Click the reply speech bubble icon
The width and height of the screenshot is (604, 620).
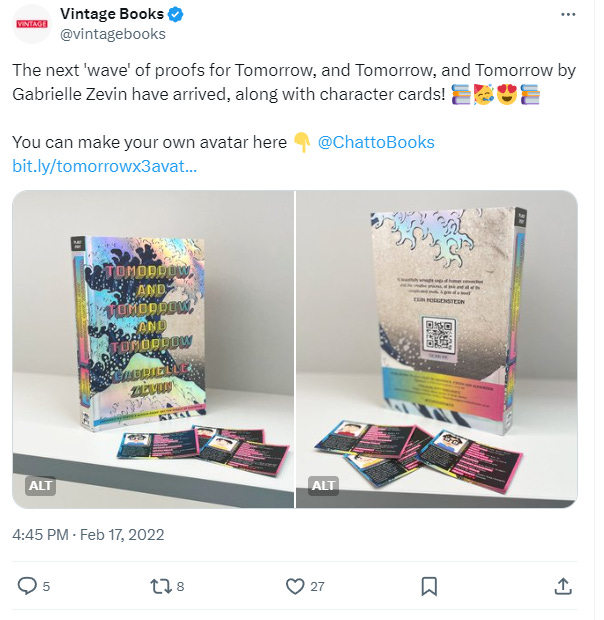point(27,586)
